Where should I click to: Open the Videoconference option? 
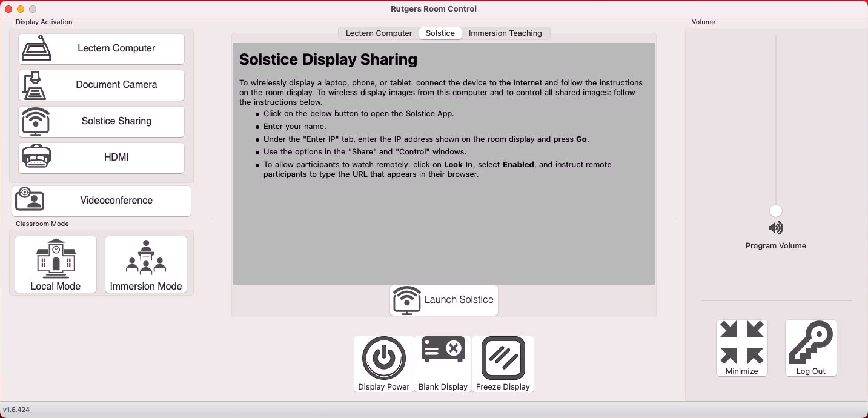pyautogui.click(x=101, y=201)
